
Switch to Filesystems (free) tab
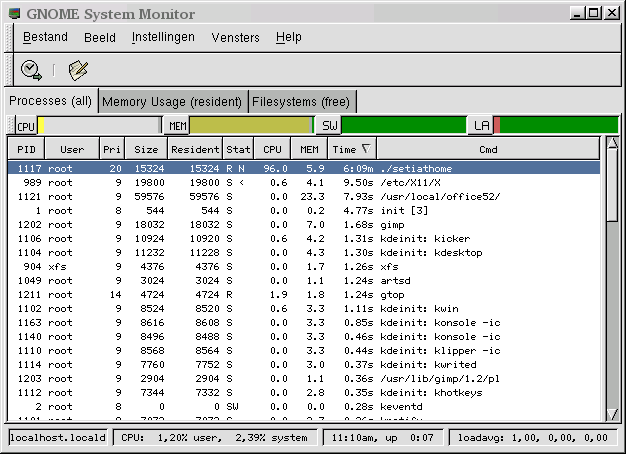pyautogui.click(x=301, y=102)
